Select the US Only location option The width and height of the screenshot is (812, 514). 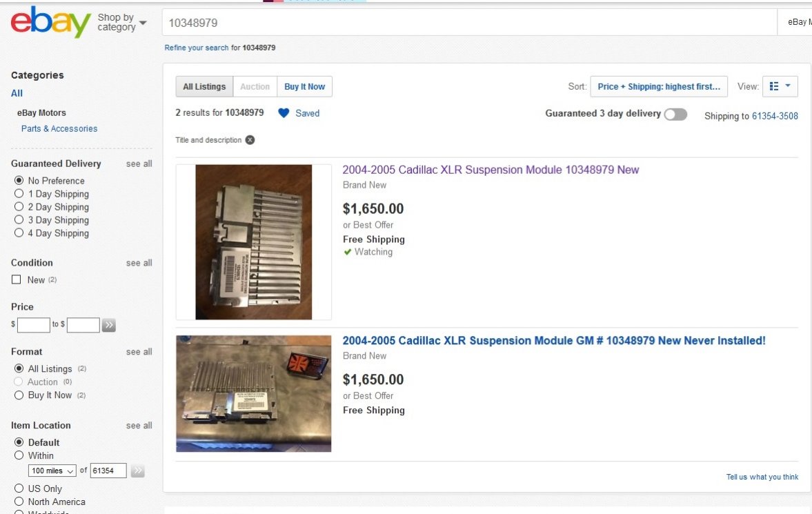19,488
